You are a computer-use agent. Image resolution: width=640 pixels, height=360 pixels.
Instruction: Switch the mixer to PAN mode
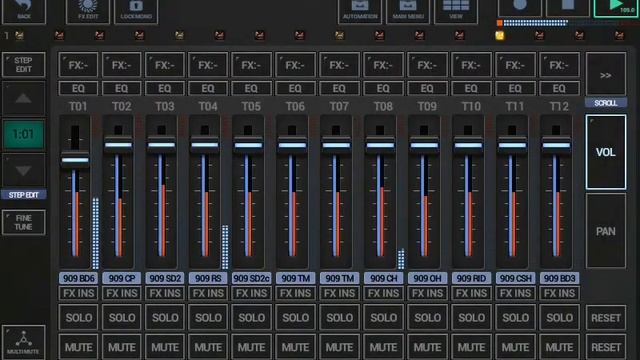coord(606,231)
